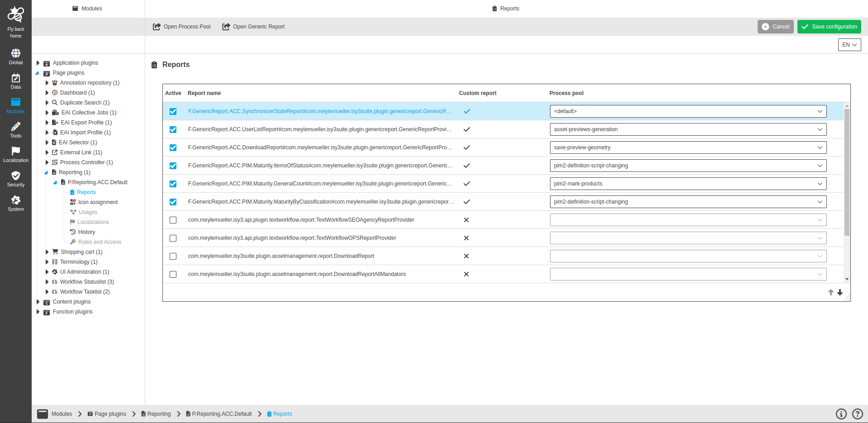This screenshot has width=868, height=423.
Task: Open the Security shield icon
Action: [x=15, y=176]
